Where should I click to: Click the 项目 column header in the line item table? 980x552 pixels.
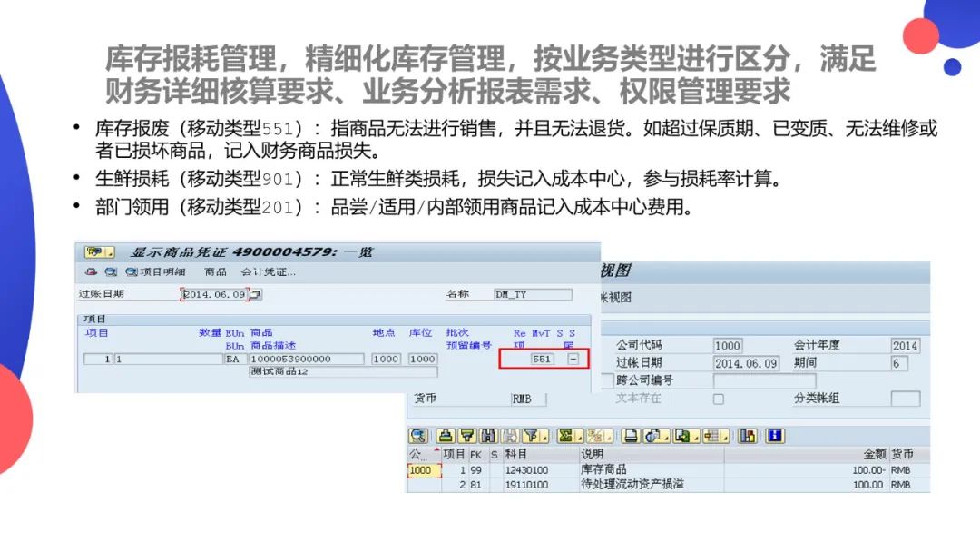454,455
